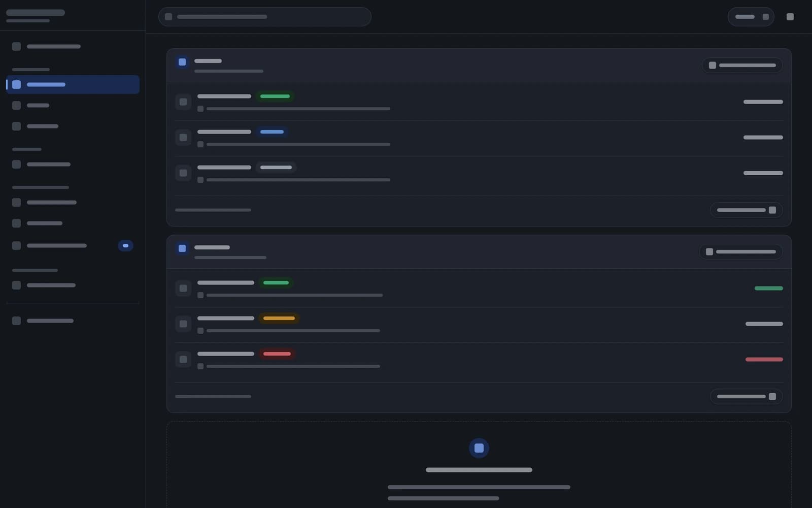Click the gray status badge in the first card
The image size is (812, 508).
276,167
